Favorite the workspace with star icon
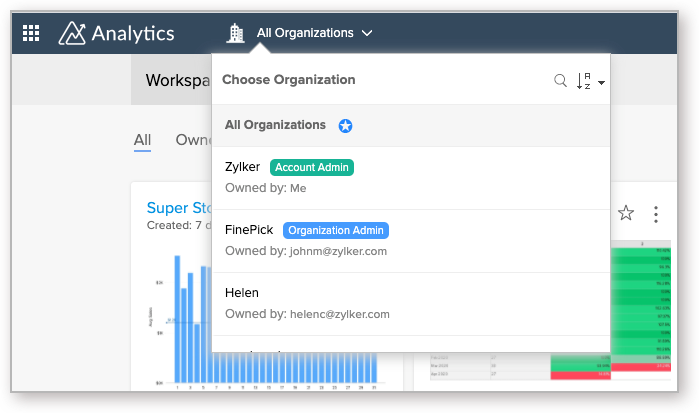 pyautogui.click(x=626, y=213)
